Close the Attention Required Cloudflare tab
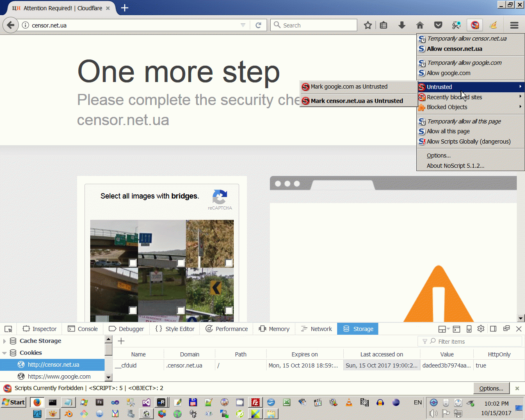The image size is (525, 420). click(x=108, y=8)
